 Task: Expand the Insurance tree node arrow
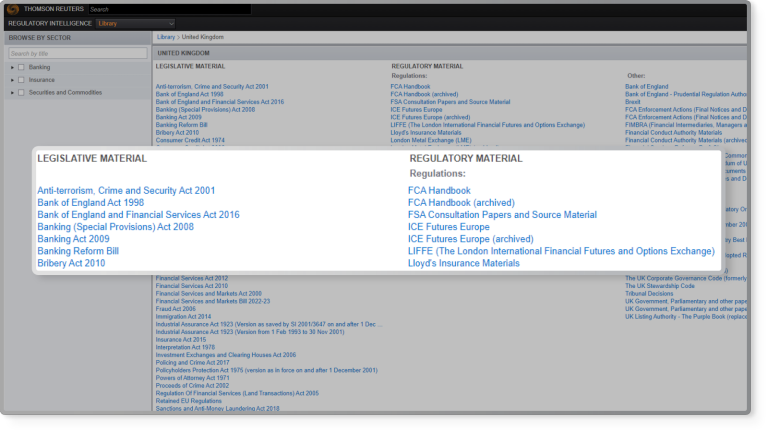point(12,80)
